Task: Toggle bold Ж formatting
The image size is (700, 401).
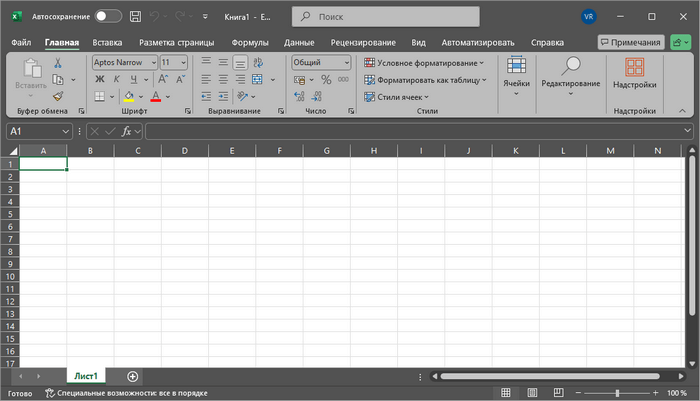Action: coord(100,79)
